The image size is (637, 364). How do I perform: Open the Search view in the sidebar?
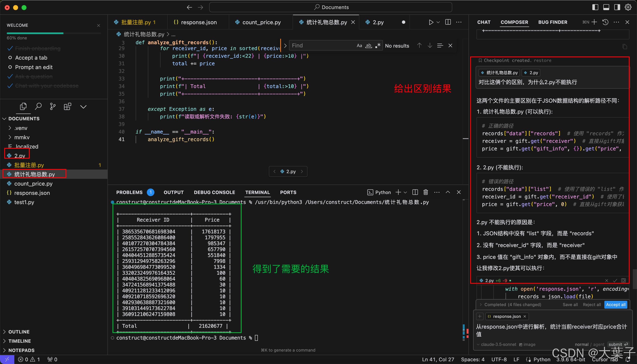pyautogui.click(x=38, y=106)
